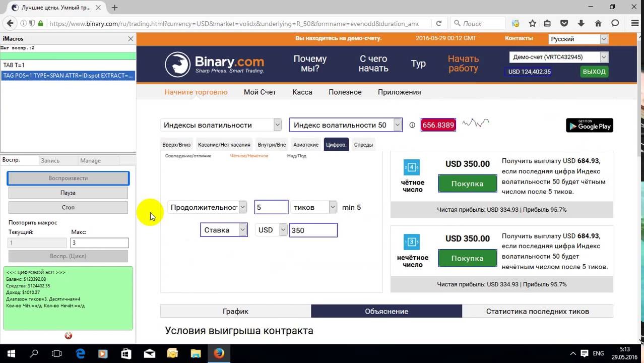The width and height of the screenshot is (644, 363).
Task: Open Firefox downloads arrow icon
Action: coord(581,23)
